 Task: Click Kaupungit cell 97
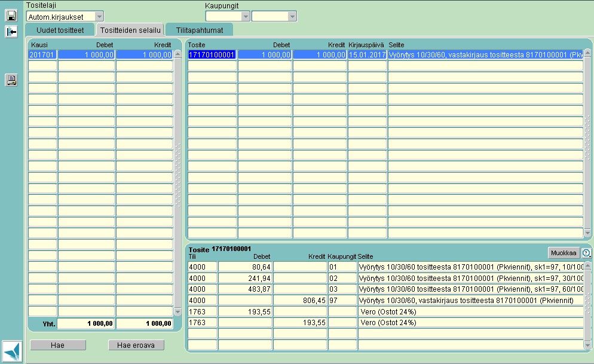click(342, 301)
